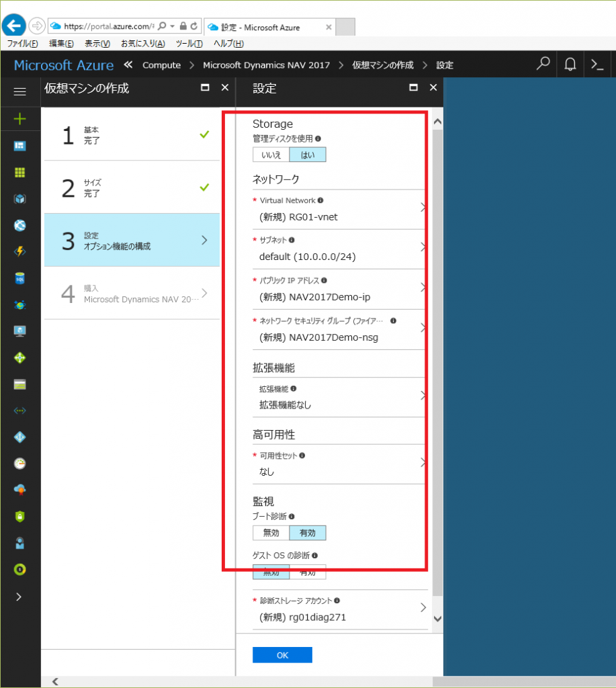
Task: Open Advisor cloud icon in sidebar
Action: pos(19,490)
